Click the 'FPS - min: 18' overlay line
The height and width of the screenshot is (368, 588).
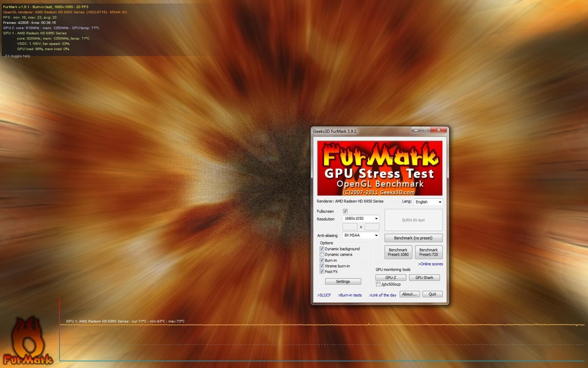[30, 17]
